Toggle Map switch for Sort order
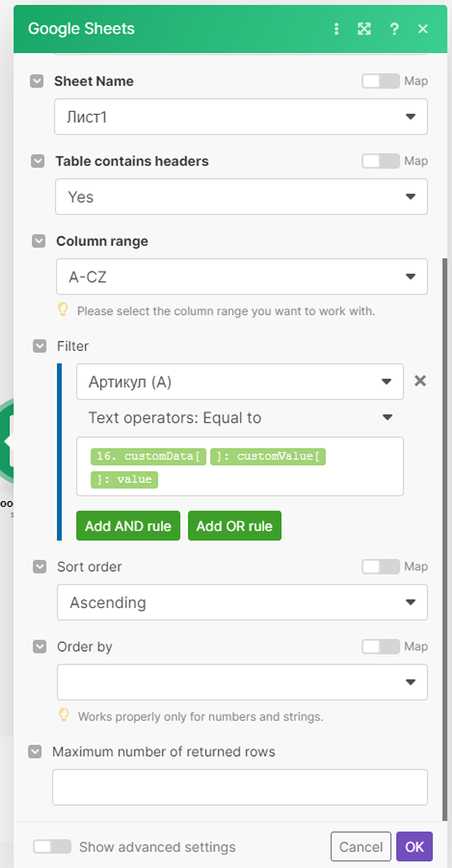The height and width of the screenshot is (868, 452). point(380,567)
